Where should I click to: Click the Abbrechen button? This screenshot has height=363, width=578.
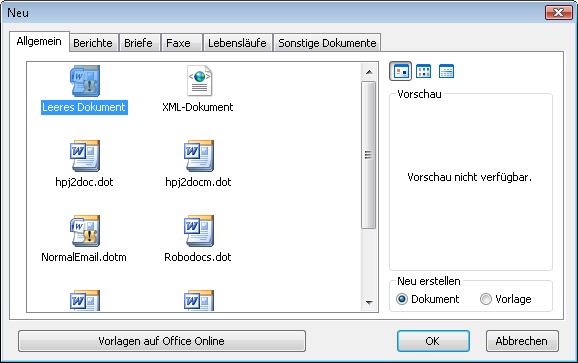(x=522, y=341)
